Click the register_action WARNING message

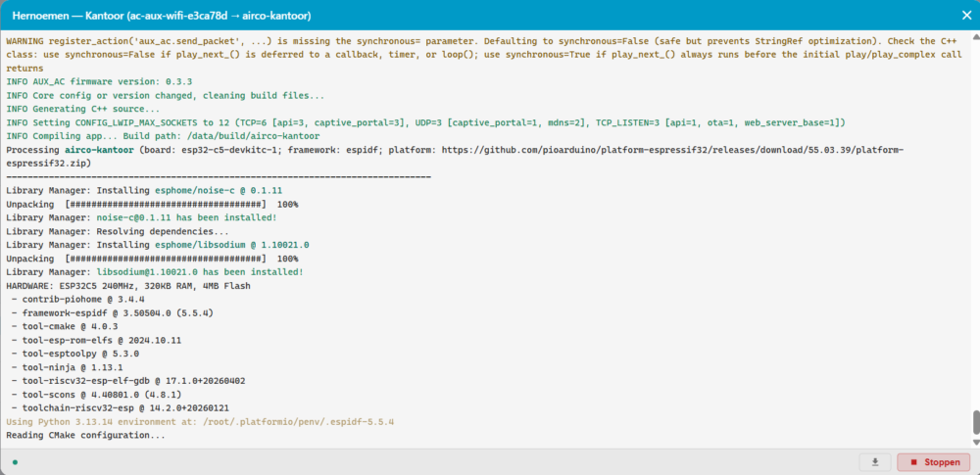(x=484, y=55)
